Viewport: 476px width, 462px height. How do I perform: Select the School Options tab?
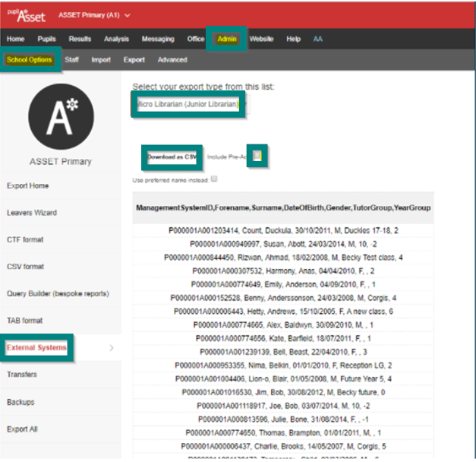(30, 59)
